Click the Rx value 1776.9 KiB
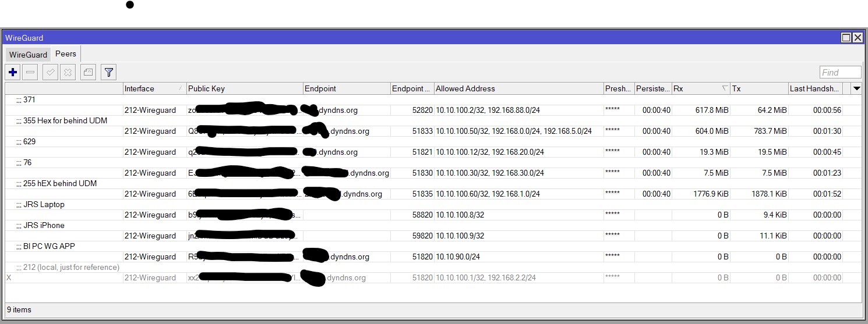The image size is (868, 324). 711,194
